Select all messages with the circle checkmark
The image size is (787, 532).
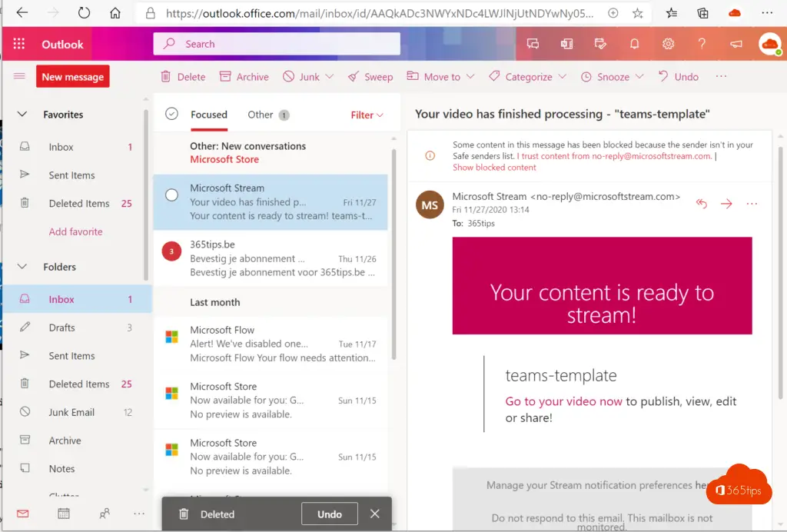click(x=171, y=114)
